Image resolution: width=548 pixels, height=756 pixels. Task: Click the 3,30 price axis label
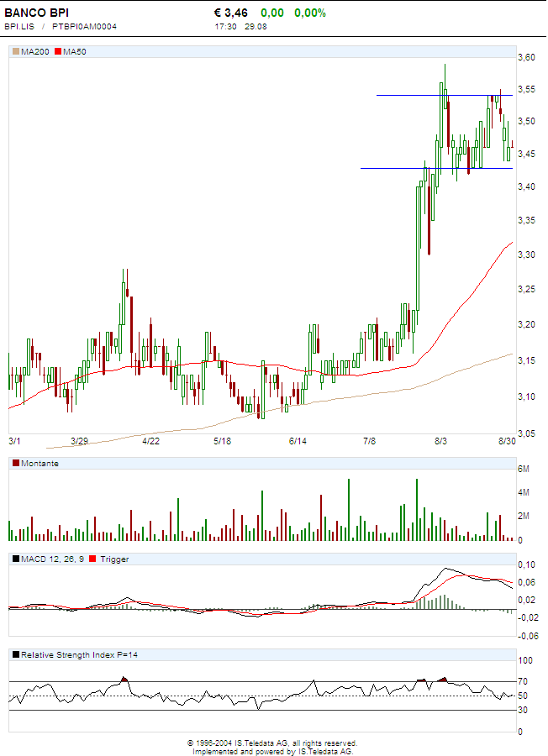526,255
